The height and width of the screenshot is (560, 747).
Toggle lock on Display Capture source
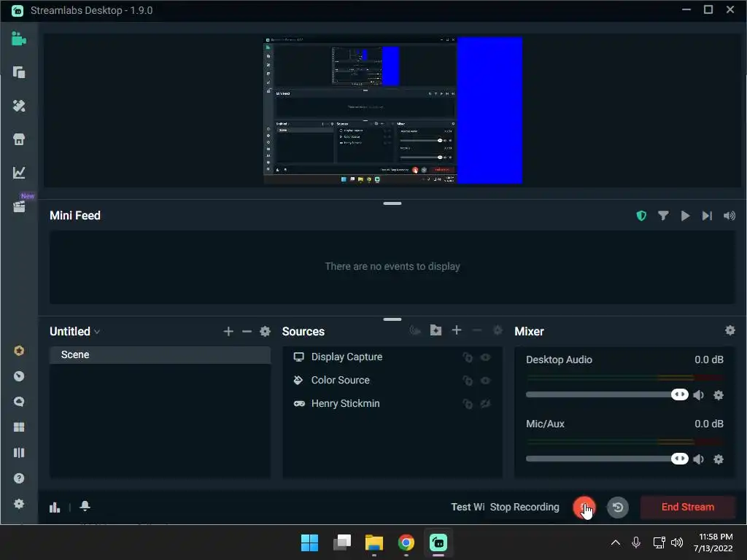(x=468, y=357)
